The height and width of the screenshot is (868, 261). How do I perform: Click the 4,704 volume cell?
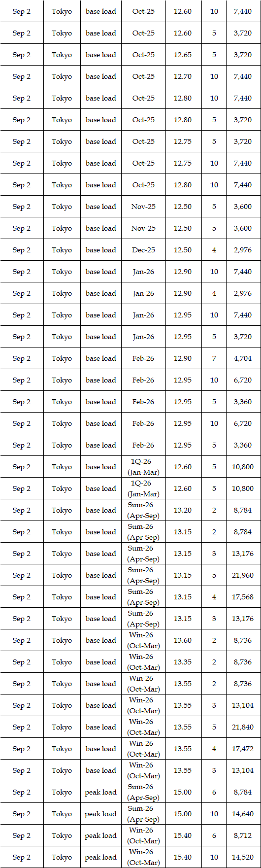(x=243, y=358)
